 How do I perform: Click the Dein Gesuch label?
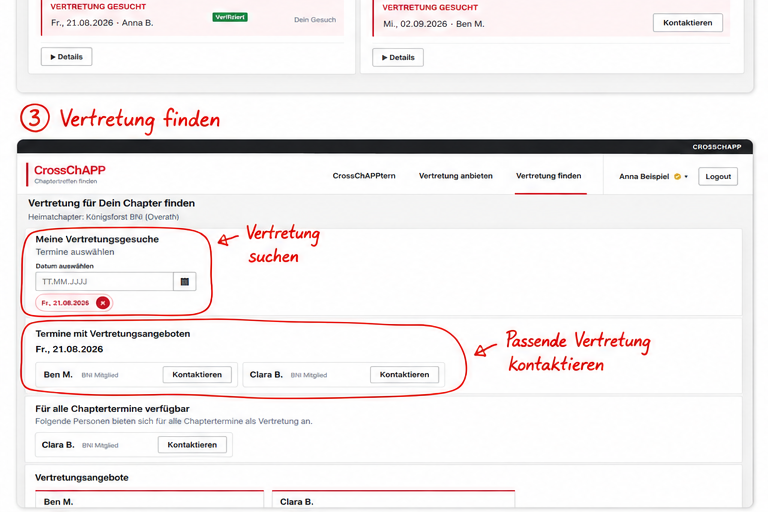pyautogui.click(x=315, y=20)
